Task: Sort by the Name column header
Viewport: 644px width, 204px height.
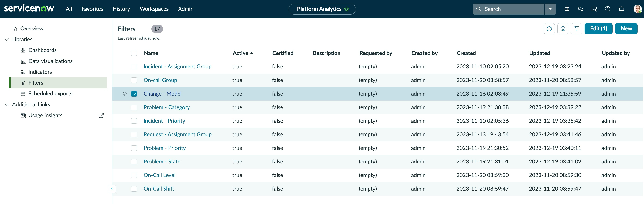Action: point(151,53)
